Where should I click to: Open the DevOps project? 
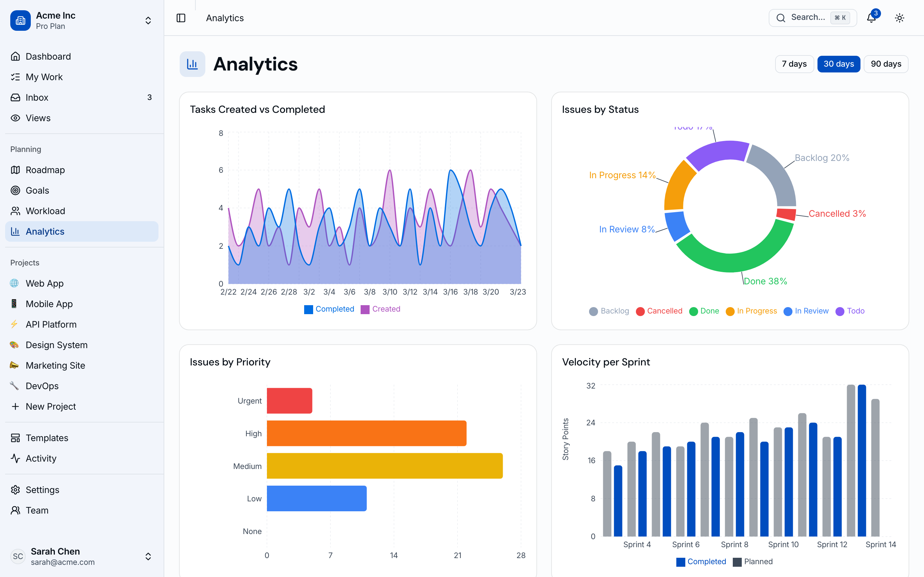pos(43,386)
